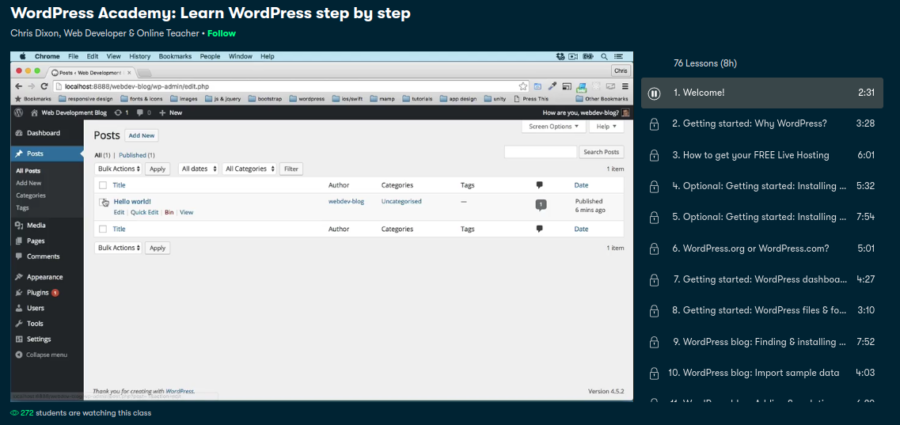Click Press This bookmark
Viewport: 900px width, 425px height.
[532, 99]
